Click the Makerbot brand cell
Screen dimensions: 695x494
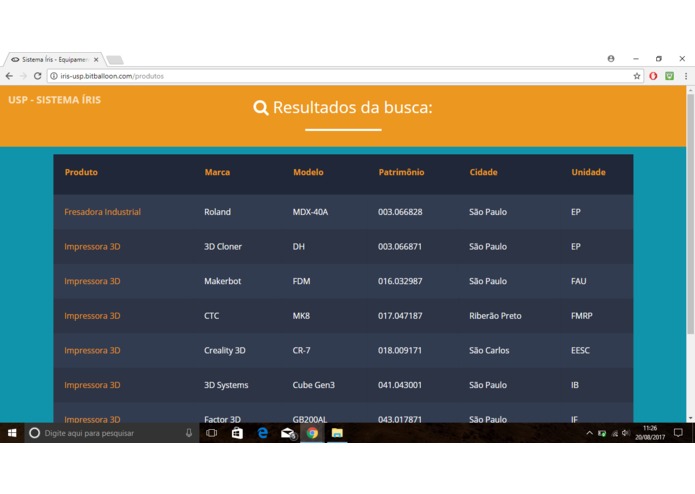click(x=223, y=281)
